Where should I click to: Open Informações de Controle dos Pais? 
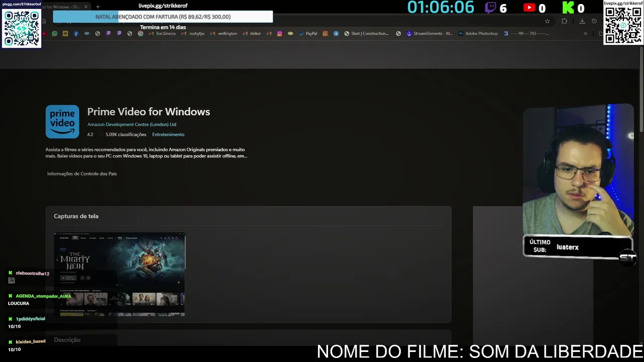(82, 174)
